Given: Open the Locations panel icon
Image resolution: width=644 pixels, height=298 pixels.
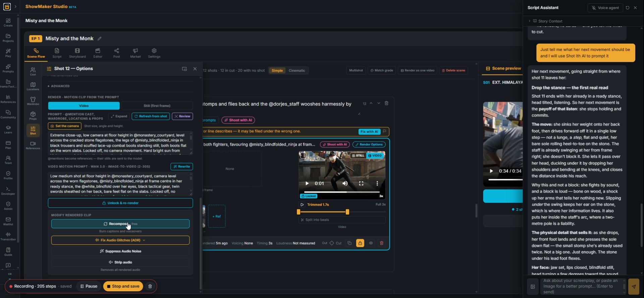Looking at the screenshot, I should point(33,86).
